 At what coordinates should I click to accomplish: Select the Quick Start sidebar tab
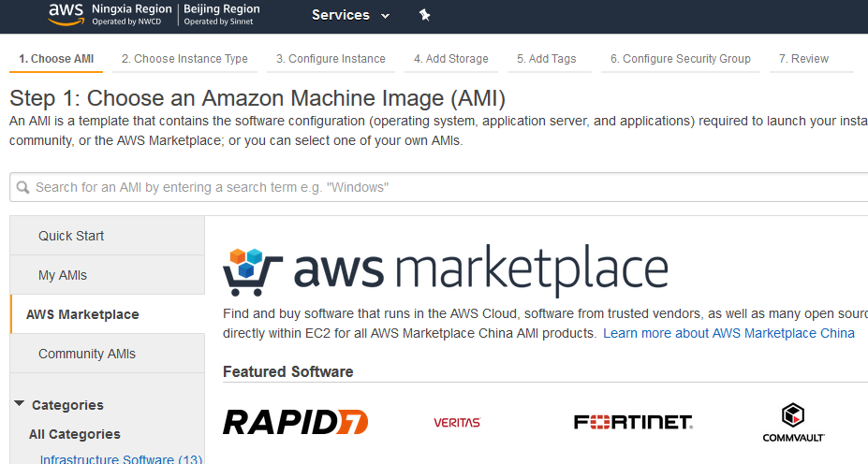108,236
